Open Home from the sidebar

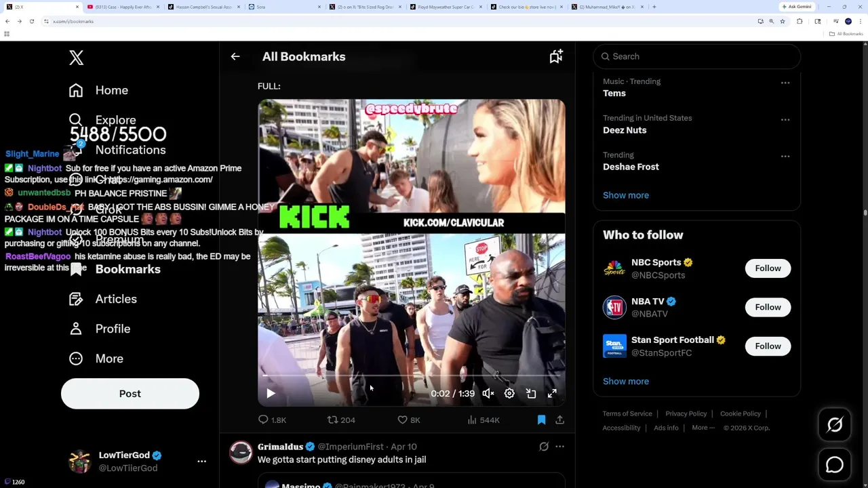coord(111,90)
